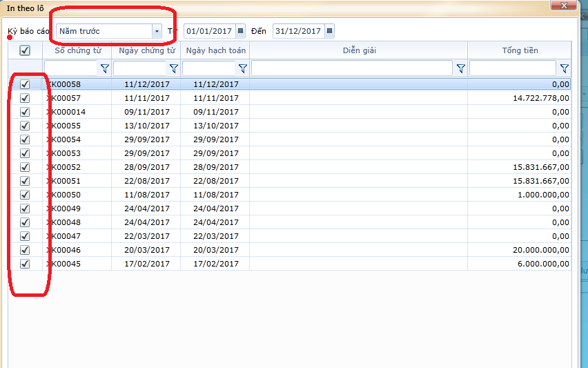Select voucher number XK00048 cell
Viewport: 588px width, 368px height.
coord(77,222)
